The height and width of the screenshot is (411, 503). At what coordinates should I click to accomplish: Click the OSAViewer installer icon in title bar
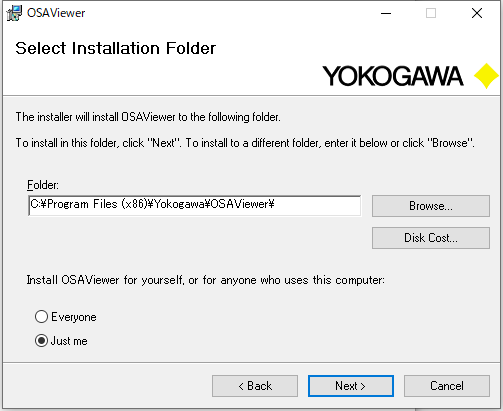coord(14,13)
